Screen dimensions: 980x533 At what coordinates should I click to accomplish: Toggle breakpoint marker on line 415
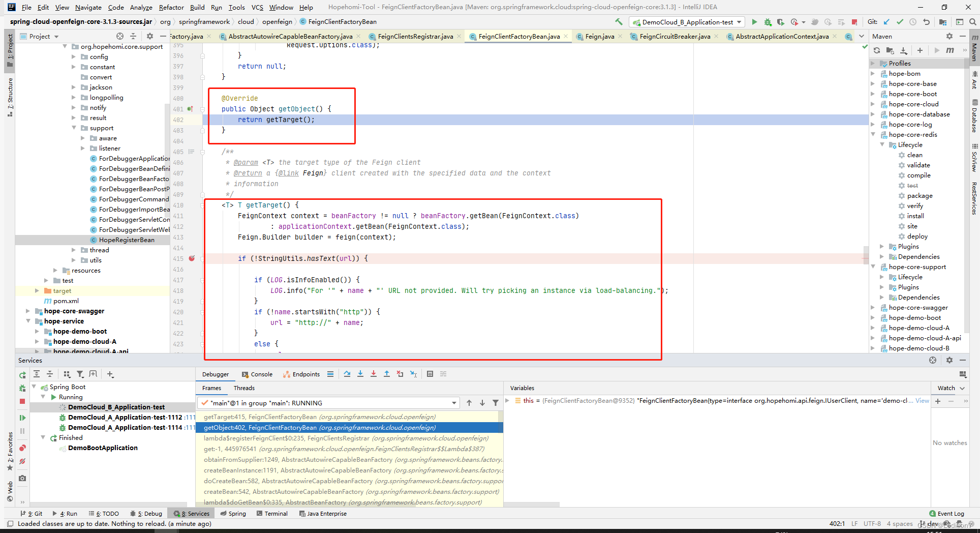point(192,258)
